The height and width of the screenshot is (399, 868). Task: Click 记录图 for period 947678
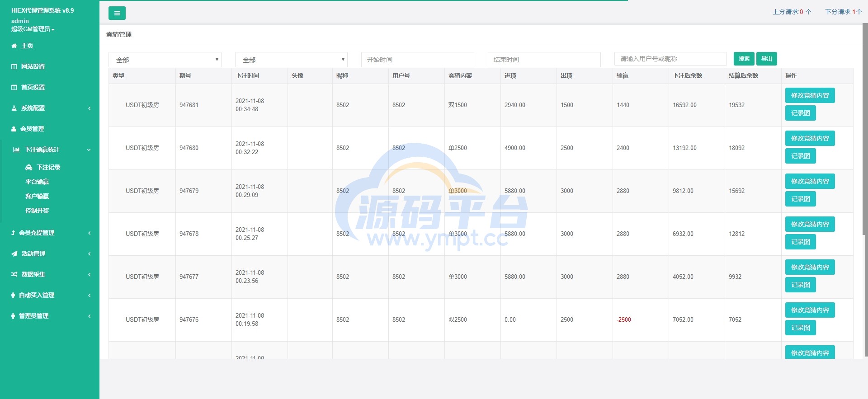pyautogui.click(x=800, y=242)
